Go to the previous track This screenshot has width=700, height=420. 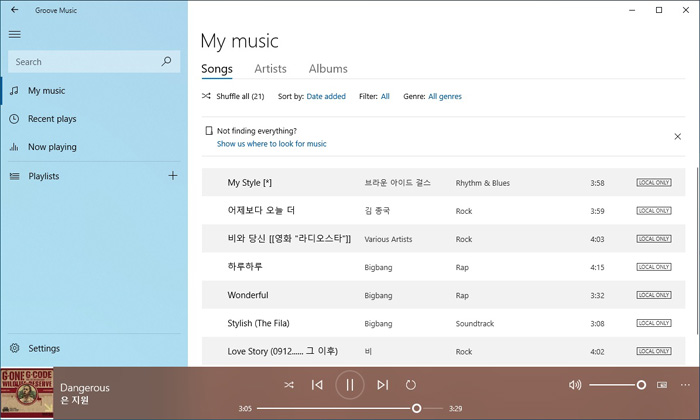[317, 385]
